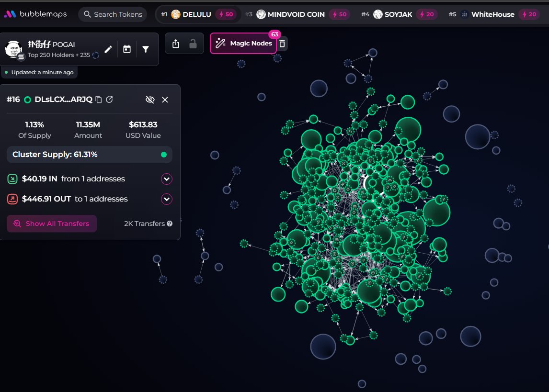The width and height of the screenshot is (549, 392).
Task: Click the loading spinner next to holders count
Action: tap(96, 55)
